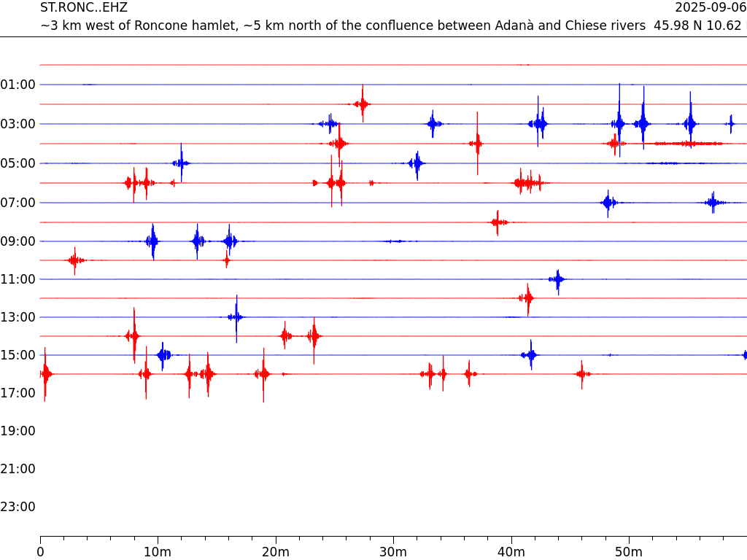Select the 17:00 hour label
The image size is (747, 560).
18,393
